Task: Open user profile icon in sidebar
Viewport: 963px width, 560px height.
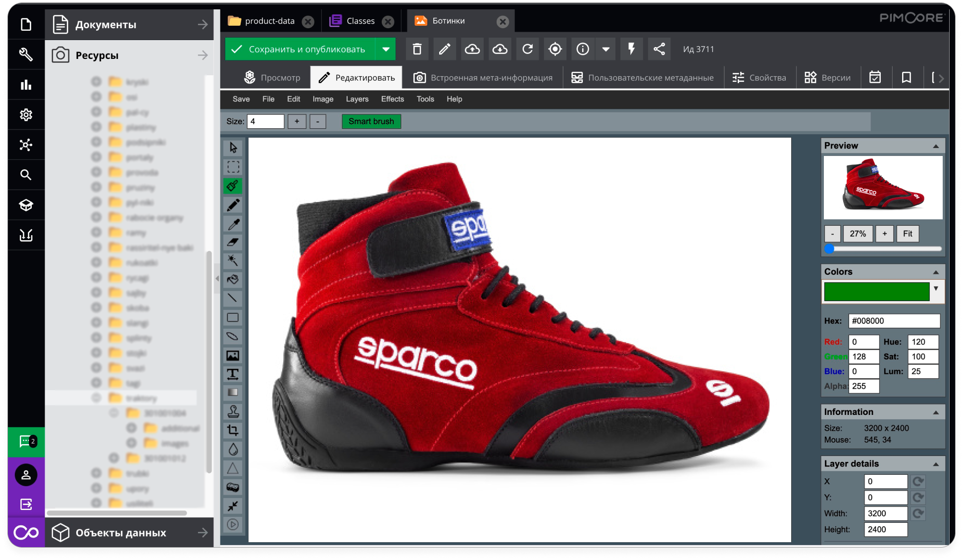Action: coord(26,475)
